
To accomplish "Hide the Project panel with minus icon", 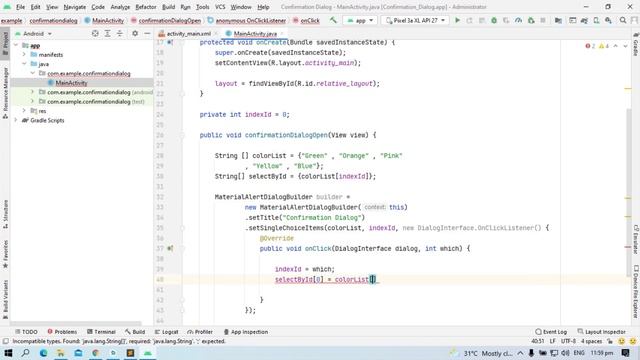I will (x=147, y=33).
